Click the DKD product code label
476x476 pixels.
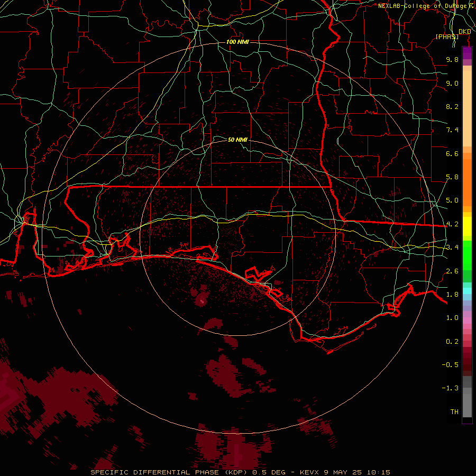click(464, 32)
